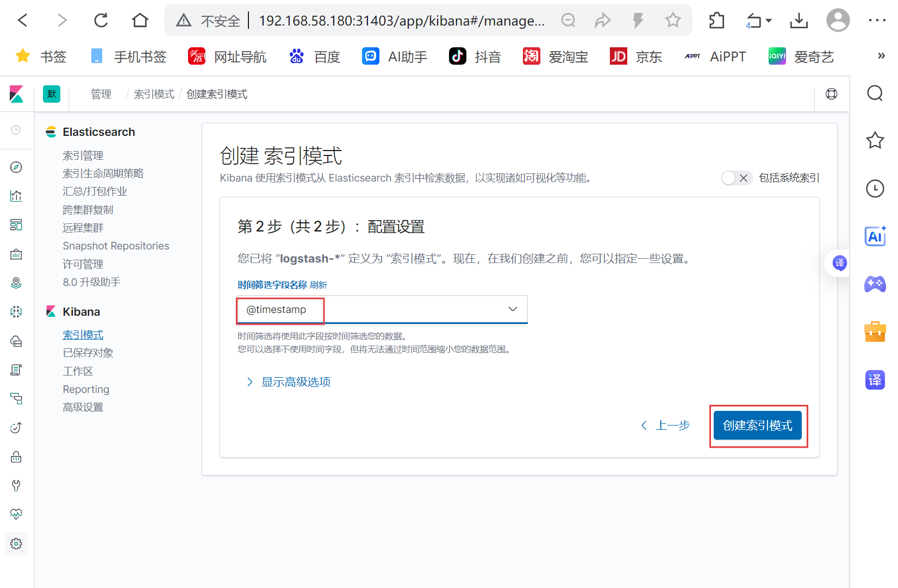Image resolution: width=898 pixels, height=588 pixels.
Task: Click 刷新 link beside time field label
Action: click(x=319, y=285)
